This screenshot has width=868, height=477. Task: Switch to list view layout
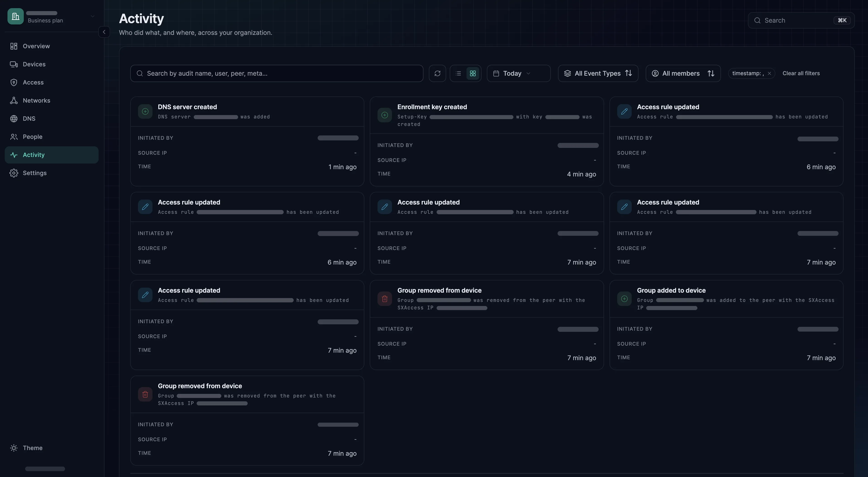pyautogui.click(x=458, y=73)
